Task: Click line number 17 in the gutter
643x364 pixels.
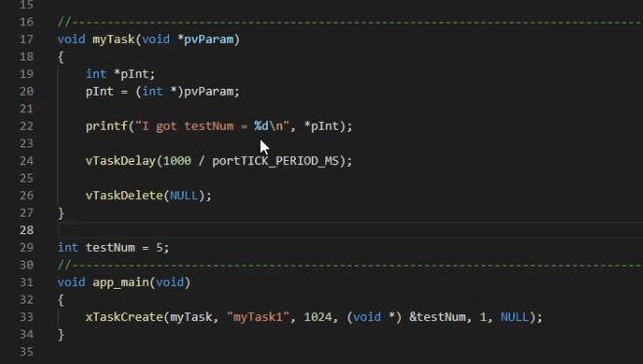Action: pyautogui.click(x=26, y=39)
